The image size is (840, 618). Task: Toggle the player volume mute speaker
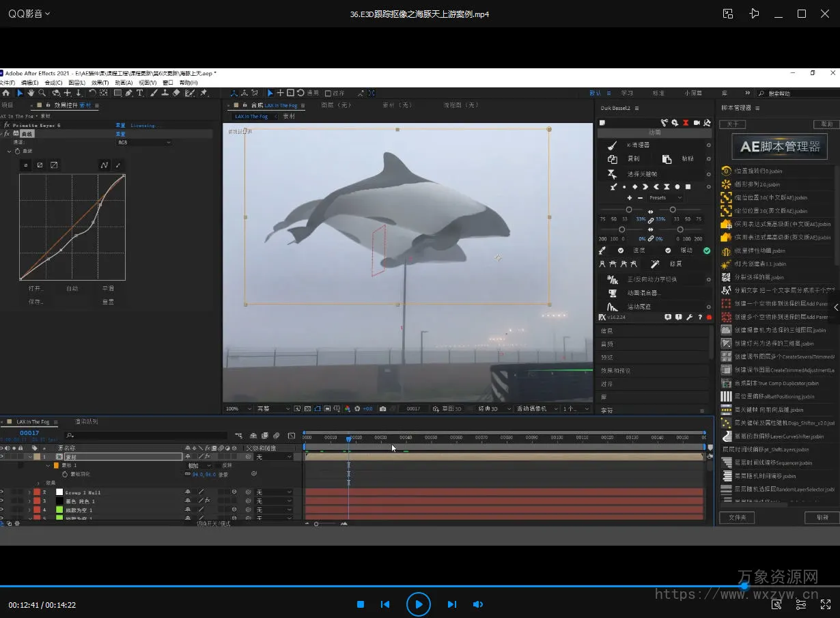478,604
